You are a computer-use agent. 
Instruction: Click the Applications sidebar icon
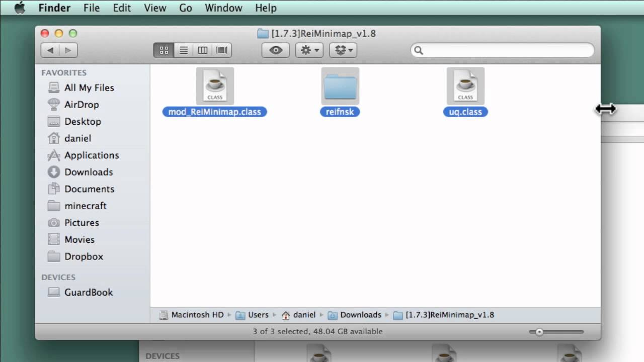tap(54, 155)
